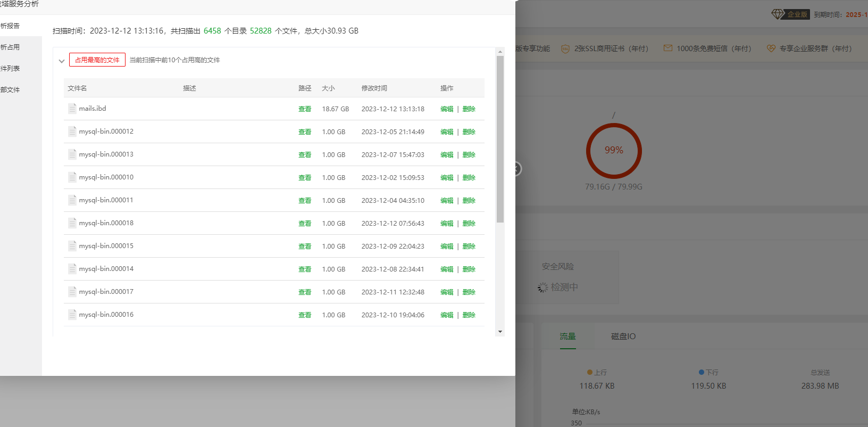Switch to the 流量 traffic tab
The image size is (868, 427).
tap(567, 336)
